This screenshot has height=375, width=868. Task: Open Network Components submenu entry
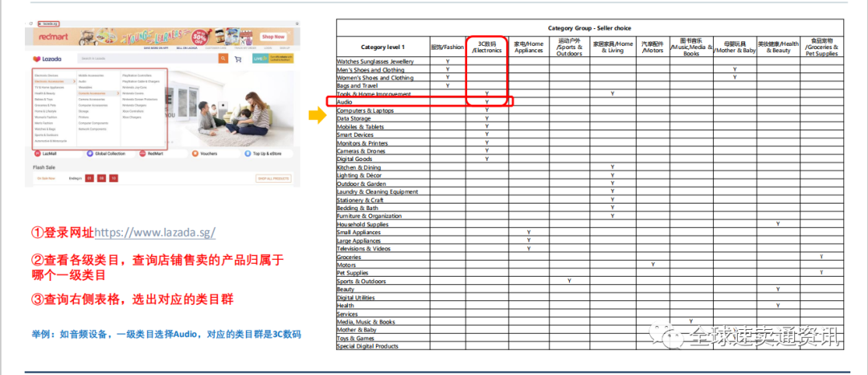(92, 129)
